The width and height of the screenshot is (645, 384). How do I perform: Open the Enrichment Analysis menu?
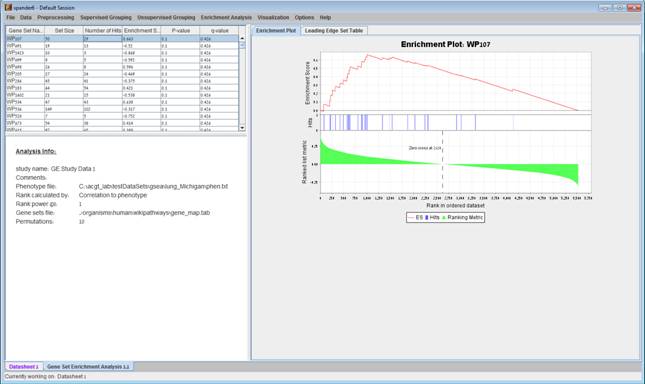coord(226,17)
